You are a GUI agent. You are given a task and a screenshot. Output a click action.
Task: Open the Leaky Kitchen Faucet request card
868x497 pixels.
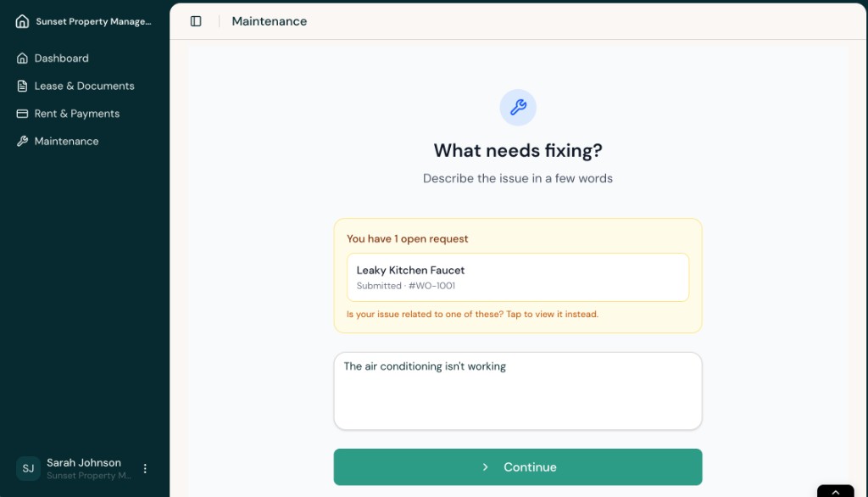click(518, 276)
